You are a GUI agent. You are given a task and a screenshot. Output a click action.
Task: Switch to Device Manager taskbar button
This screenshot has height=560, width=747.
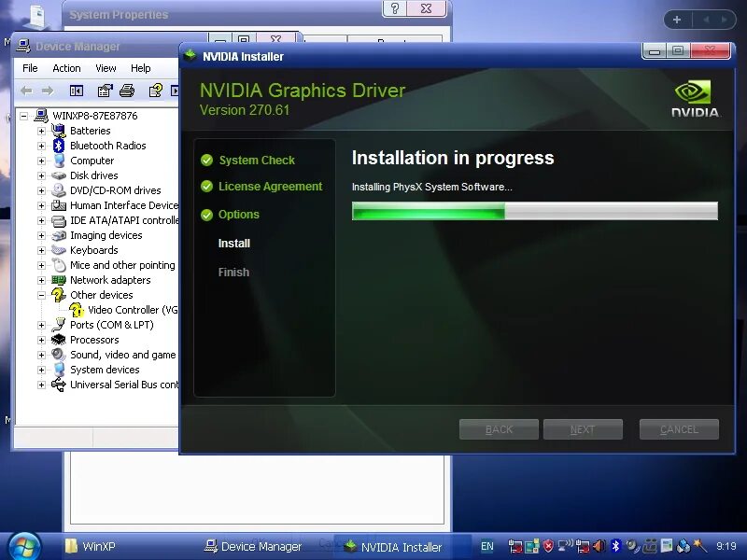[x=253, y=547]
